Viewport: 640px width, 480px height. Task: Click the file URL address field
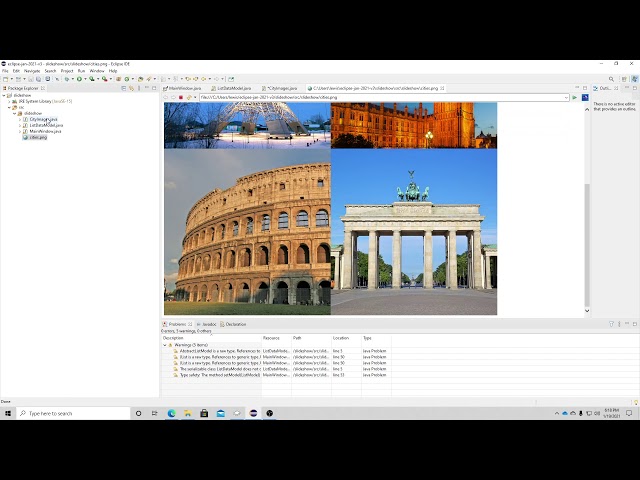point(380,97)
